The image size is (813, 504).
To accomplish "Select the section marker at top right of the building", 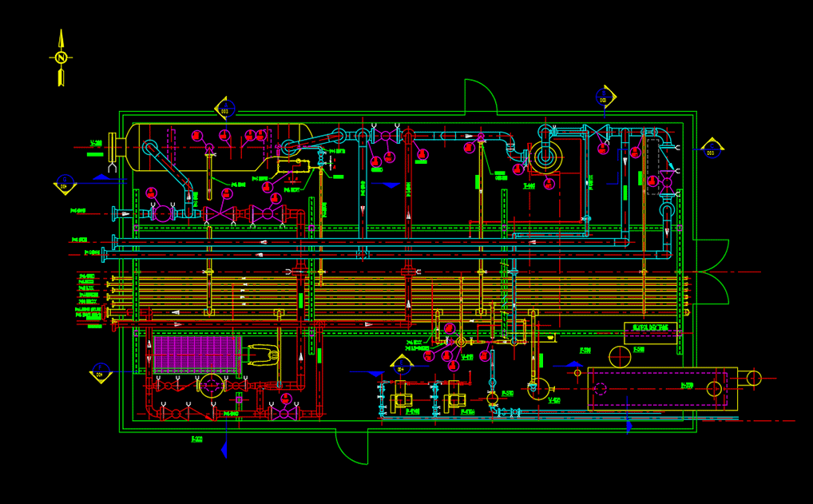I will tap(605, 97).
